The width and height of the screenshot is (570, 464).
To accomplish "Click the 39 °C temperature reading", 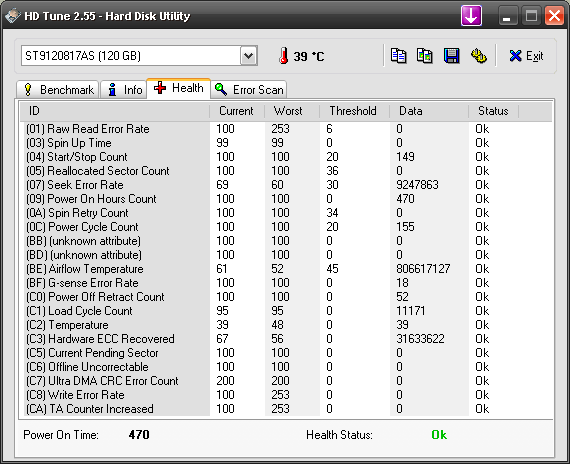I will click(x=309, y=56).
